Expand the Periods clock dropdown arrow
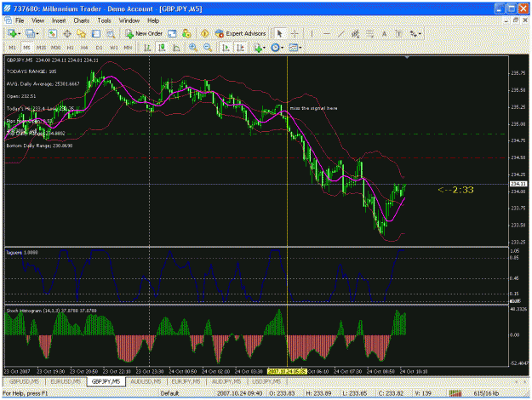This screenshot has width=532, height=400. (283, 48)
